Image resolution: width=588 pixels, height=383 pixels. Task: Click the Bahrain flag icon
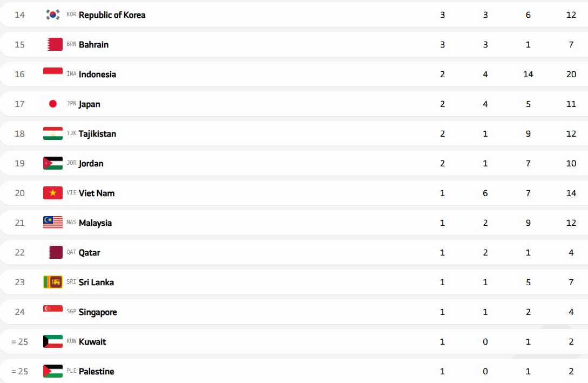coord(53,45)
